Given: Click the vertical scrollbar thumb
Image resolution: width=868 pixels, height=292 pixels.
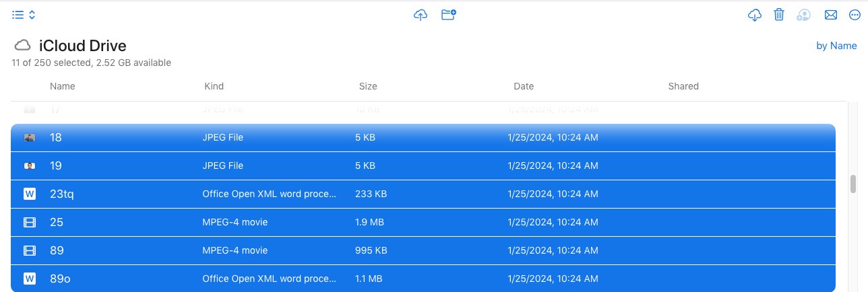Looking at the screenshot, I should click(x=852, y=184).
